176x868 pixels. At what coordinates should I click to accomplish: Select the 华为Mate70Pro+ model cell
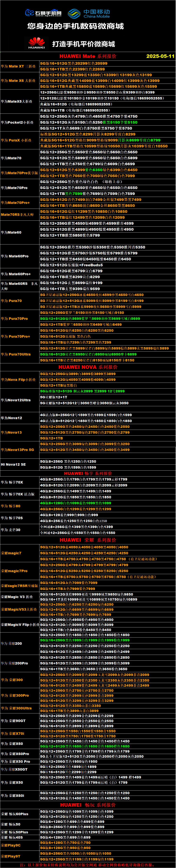pos(20,202)
